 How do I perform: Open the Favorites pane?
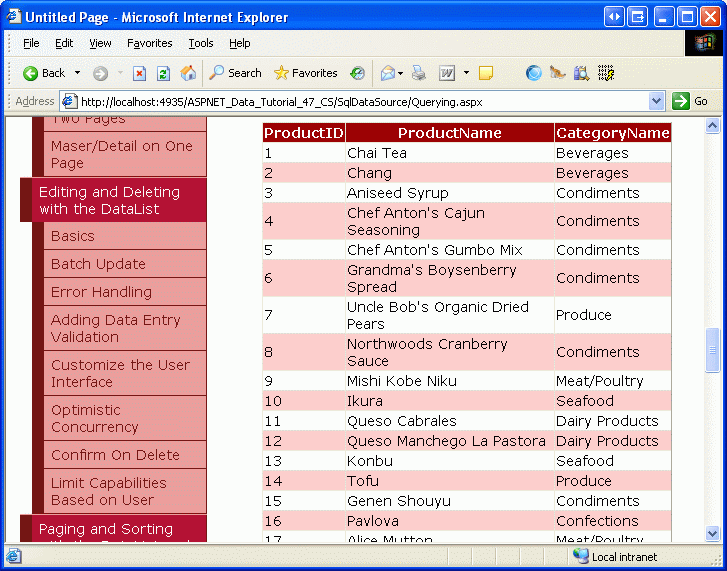[305, 73]
